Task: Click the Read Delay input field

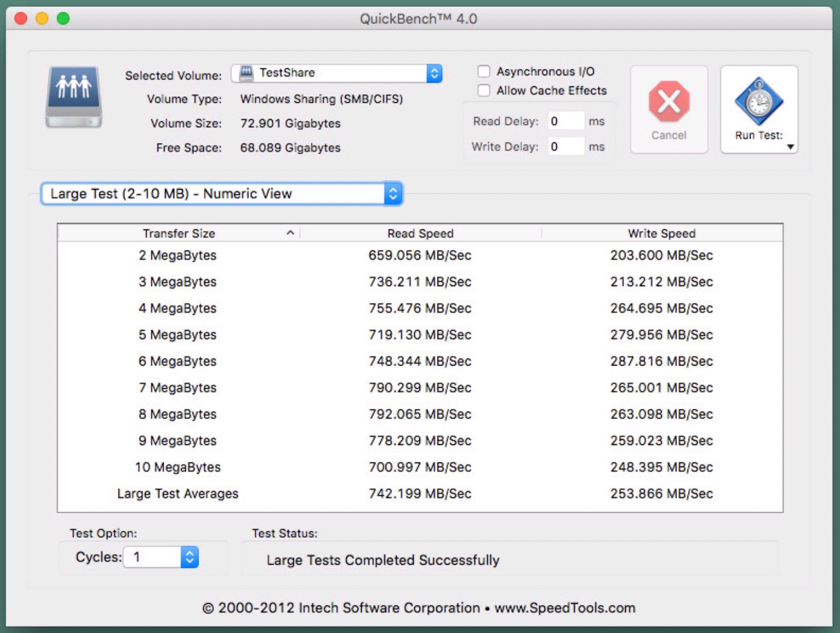Action: [565, 121]
